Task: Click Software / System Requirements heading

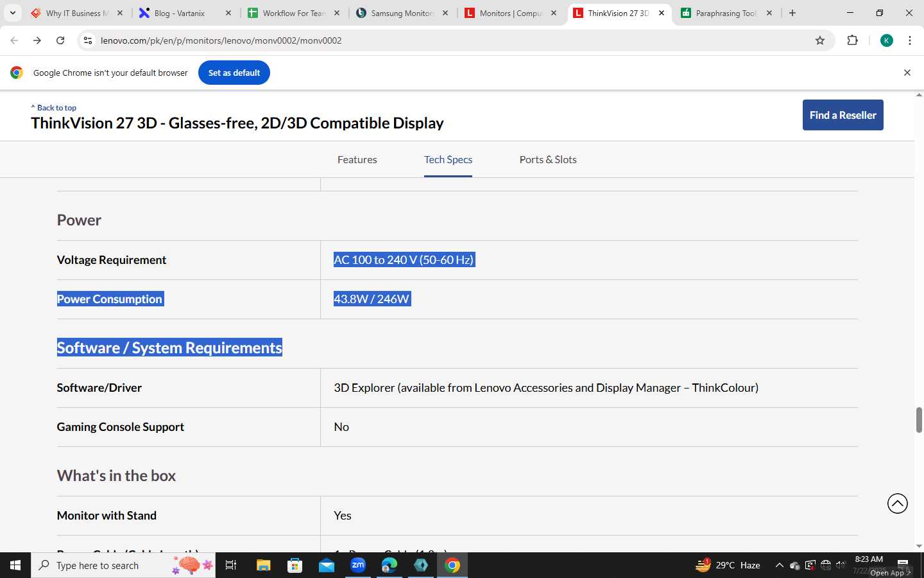Action: [169, 347]
